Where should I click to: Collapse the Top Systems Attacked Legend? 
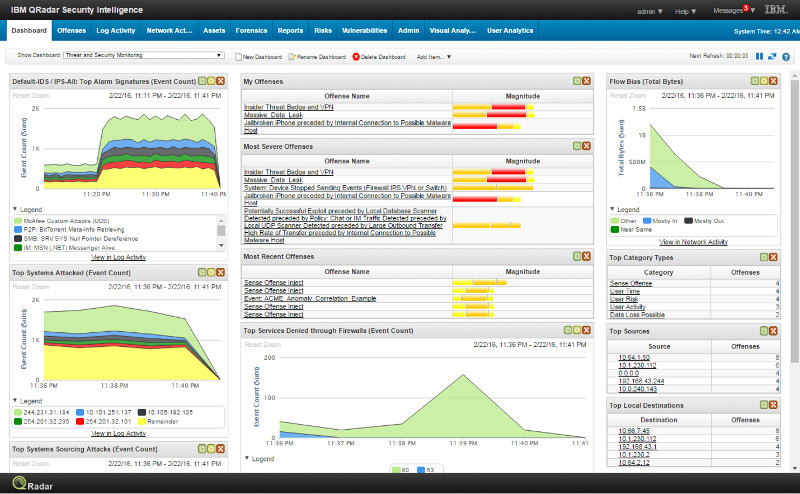14,401
